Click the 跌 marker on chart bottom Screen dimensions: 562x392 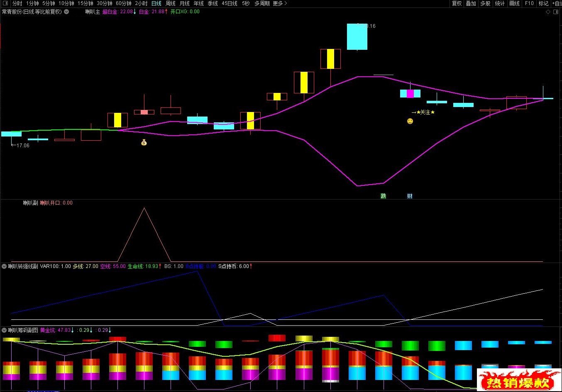tap(384, 196)
